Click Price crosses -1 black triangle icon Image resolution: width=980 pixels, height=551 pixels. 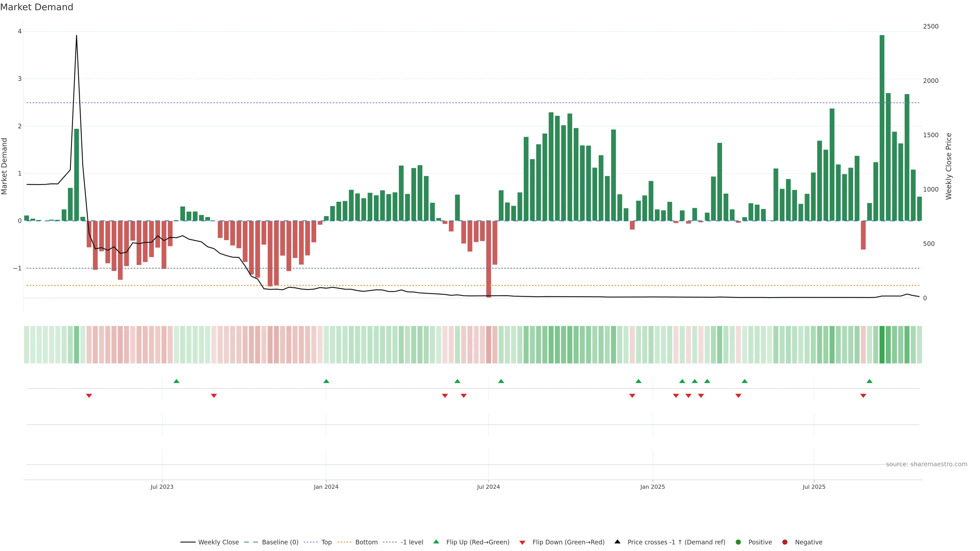tap(617, 542)
